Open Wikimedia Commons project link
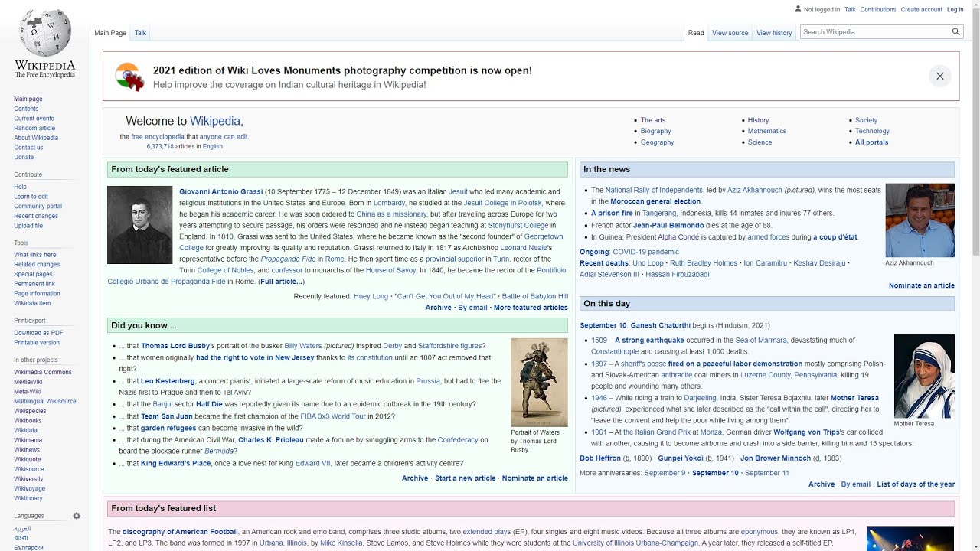980x551 pixels. pos(42,372)
